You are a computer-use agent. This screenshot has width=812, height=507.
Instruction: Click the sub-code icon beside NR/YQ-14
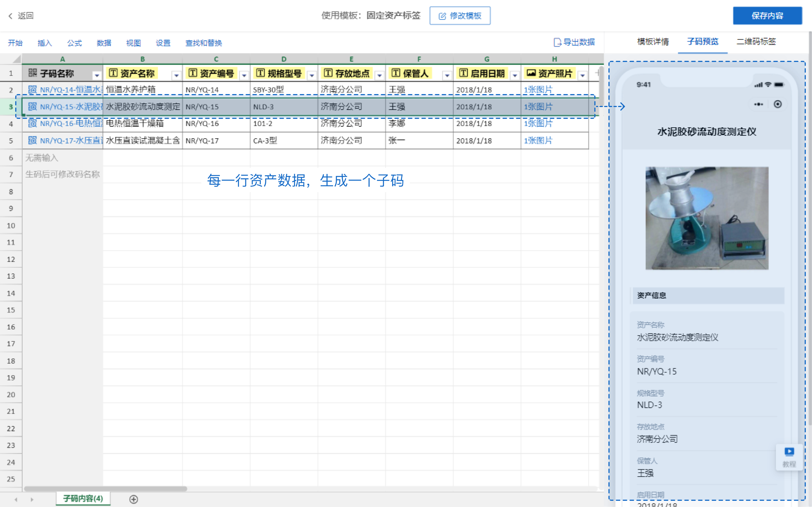(32, 90)
